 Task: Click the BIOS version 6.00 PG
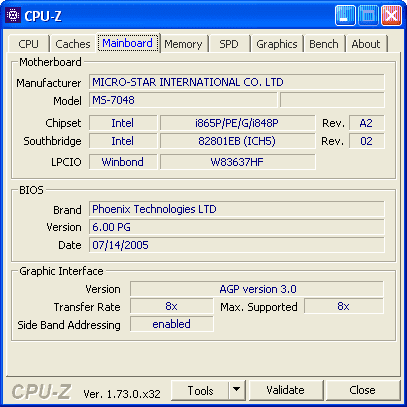point(237,227)
